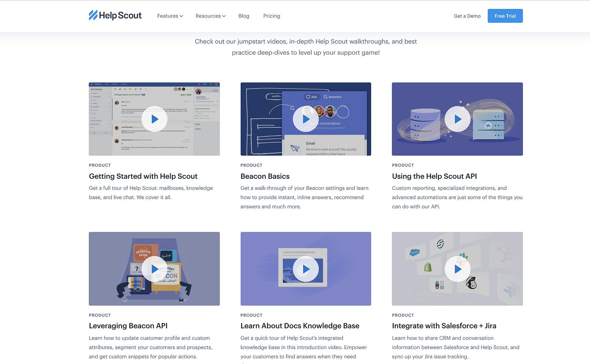Click the PRODUCT label above Getting Started

(100, 165)
